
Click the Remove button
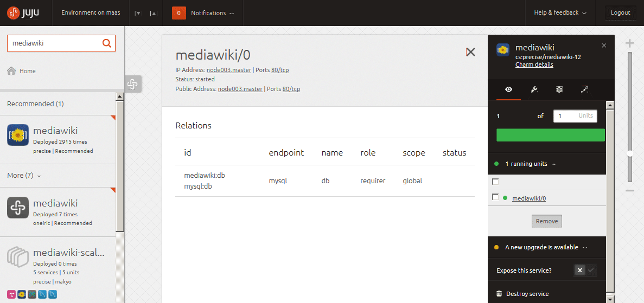[x=547, y=221]
